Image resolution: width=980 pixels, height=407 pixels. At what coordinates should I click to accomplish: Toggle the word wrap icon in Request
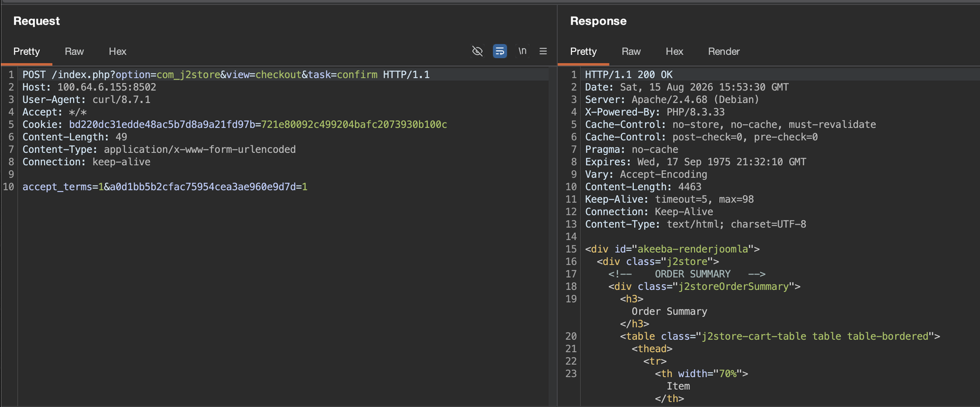[500, 51]
